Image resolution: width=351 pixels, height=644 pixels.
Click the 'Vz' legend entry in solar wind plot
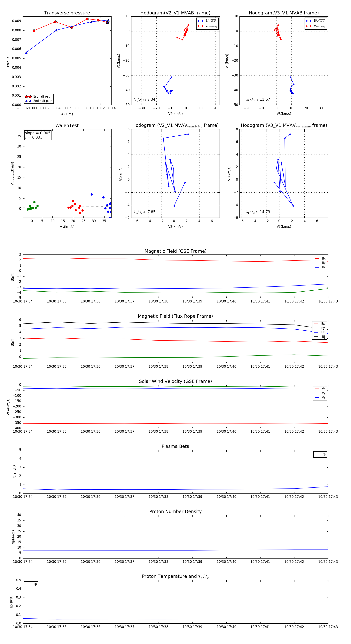click(x=320, y=398)
